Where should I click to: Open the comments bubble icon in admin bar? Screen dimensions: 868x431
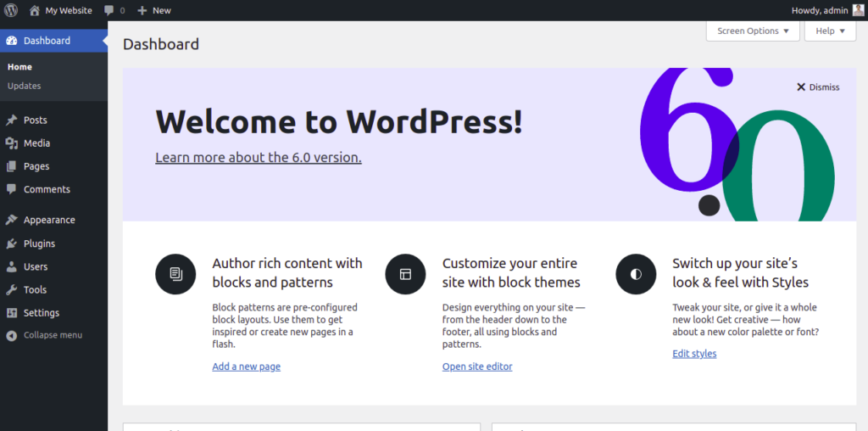(109, 10)
